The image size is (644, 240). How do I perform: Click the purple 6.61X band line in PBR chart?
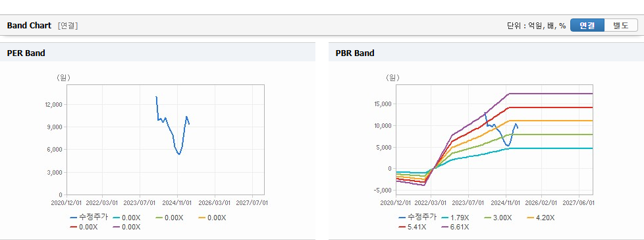click(x=550, y=94)
